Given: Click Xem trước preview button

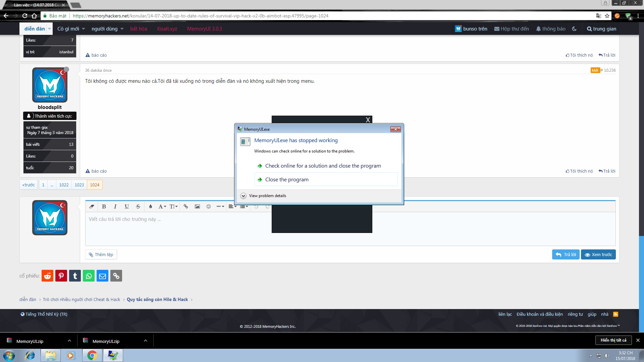Looking at the screenshot, I should click(598, 254).
